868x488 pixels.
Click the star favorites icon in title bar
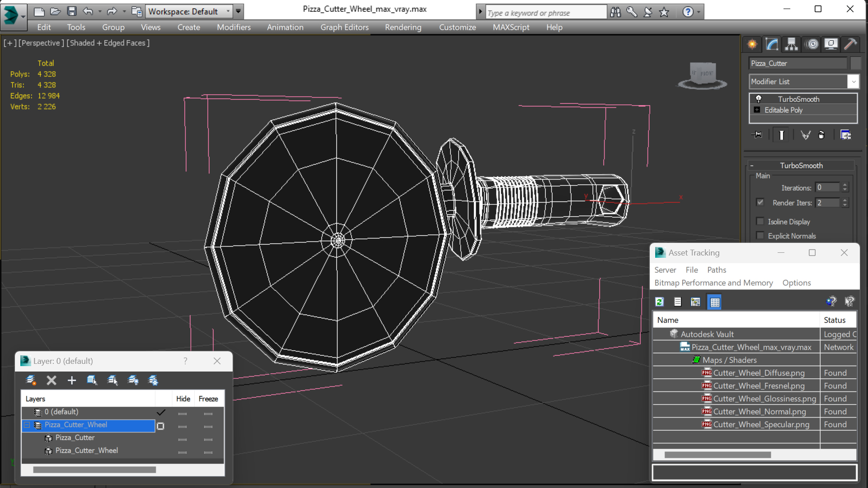664,12
